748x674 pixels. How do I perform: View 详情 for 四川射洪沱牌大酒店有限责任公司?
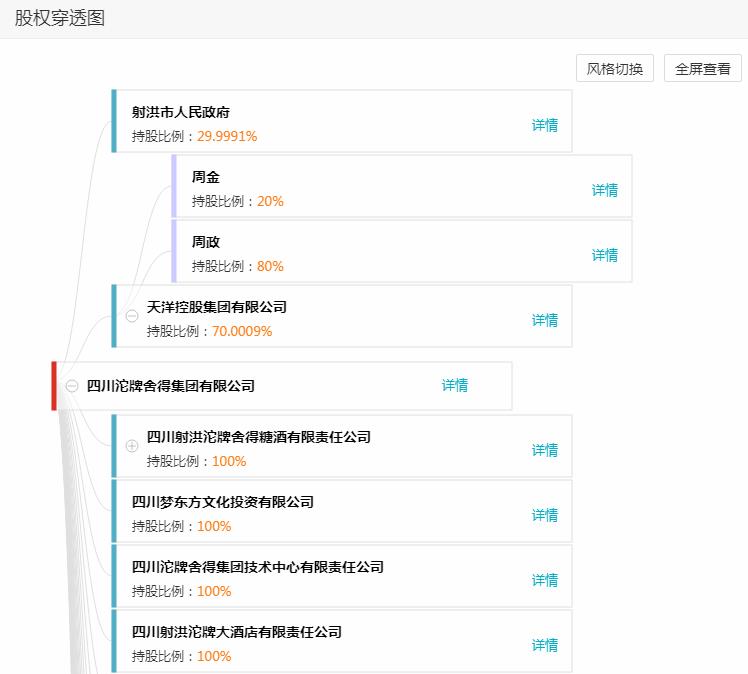pyautogui.click(x=545, y=645)
